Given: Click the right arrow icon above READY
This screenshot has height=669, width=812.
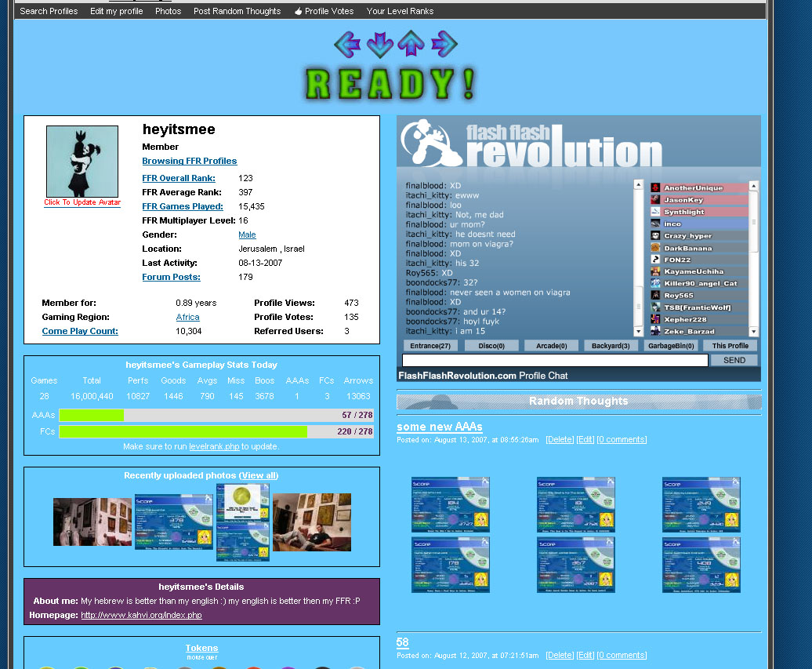Looking at the screenshot, I should click(x=444, y=44).
